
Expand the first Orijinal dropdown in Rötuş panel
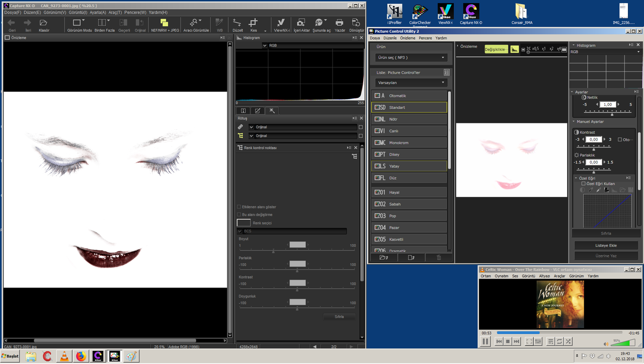(x=251, y=127)
